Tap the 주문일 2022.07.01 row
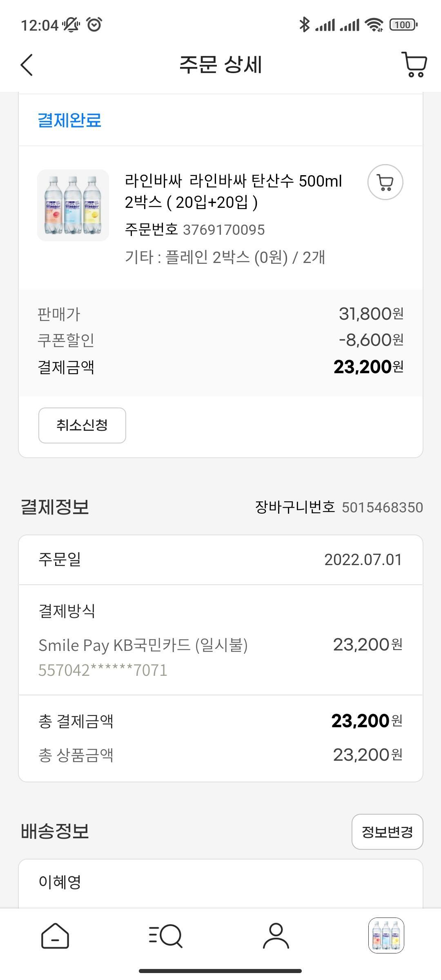The width and height of the screenshot is (441, 980). point(220,560)
